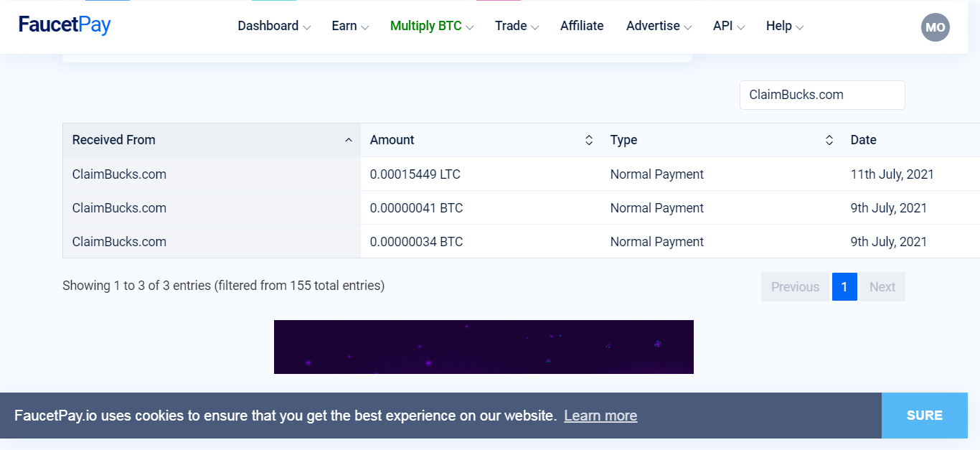
Task: Go to the Next page
Action: coord(882,287)
